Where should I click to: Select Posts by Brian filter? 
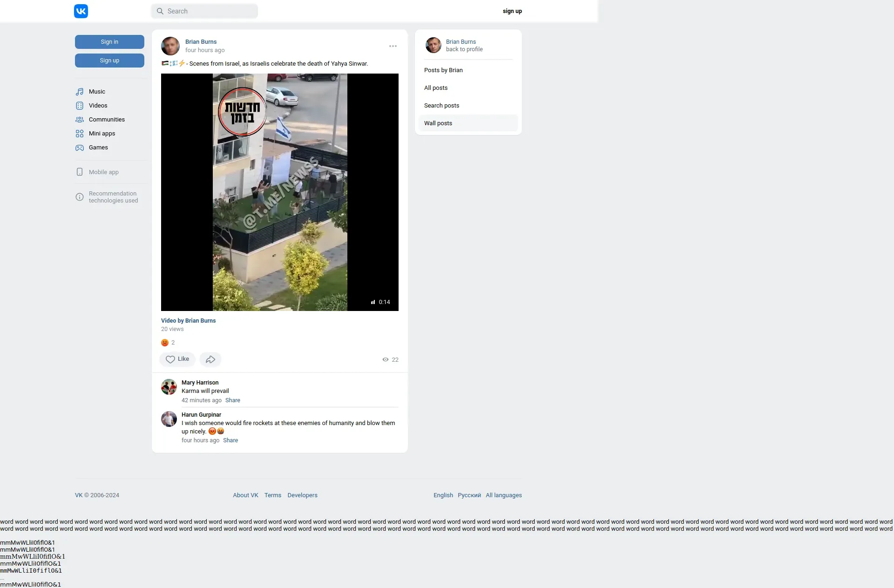coord(443,70)
